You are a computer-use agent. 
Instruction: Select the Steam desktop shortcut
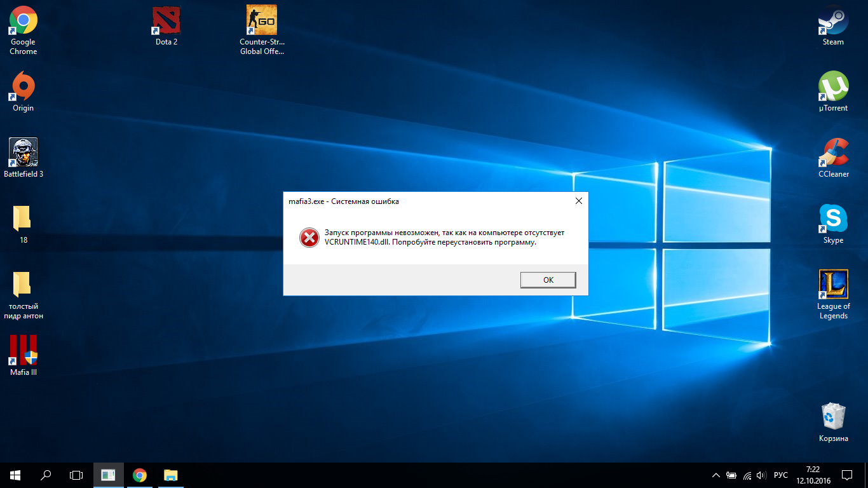(x=833, y=27)
